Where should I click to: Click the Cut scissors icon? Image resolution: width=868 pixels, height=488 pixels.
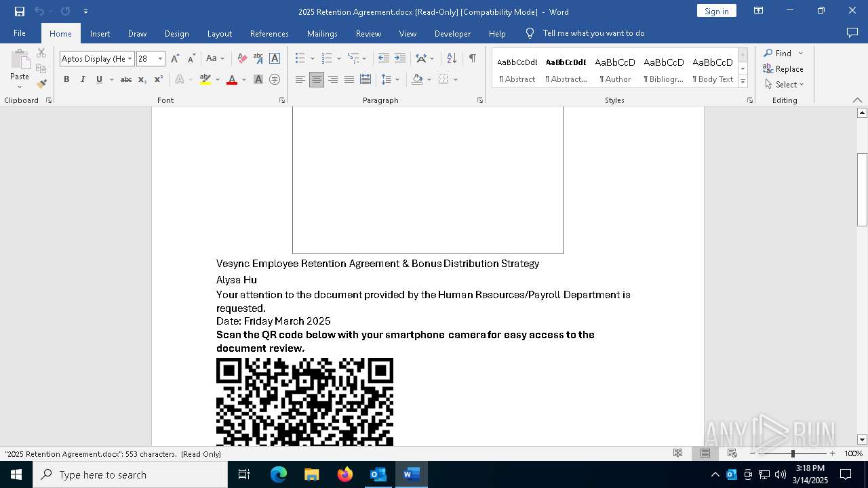[41, 53]
